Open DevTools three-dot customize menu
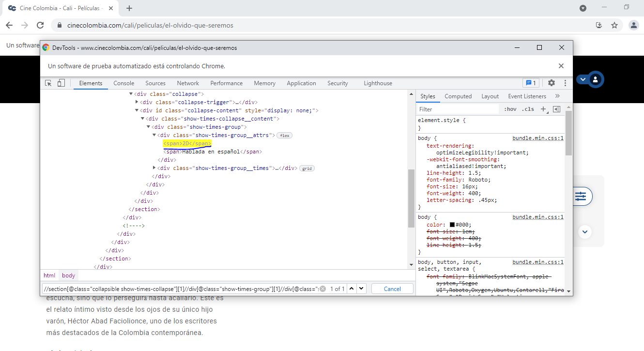Screen dimensions: 644x351 565,83
